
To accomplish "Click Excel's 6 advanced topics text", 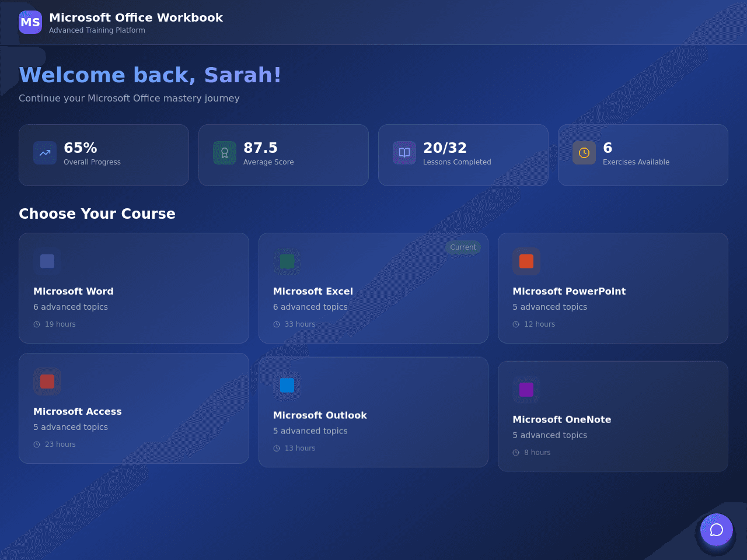I will point(310,307).
